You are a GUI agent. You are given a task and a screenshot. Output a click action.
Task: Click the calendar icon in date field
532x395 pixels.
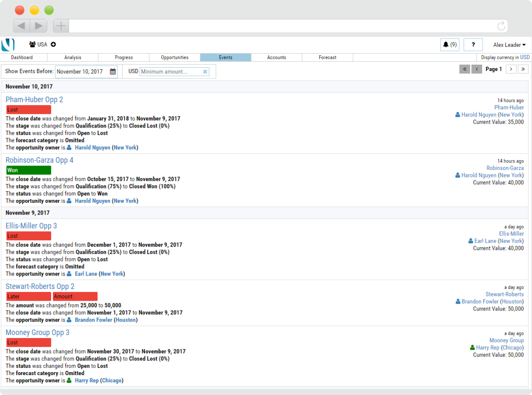pyautogui.click(x=113, y=72)
